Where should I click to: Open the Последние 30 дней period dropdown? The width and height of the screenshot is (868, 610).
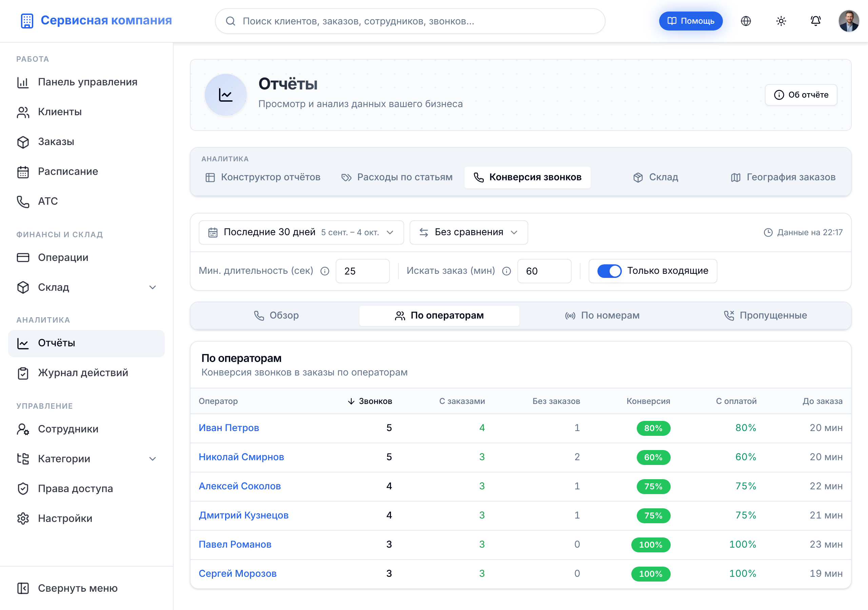click(x=301, y=232)
